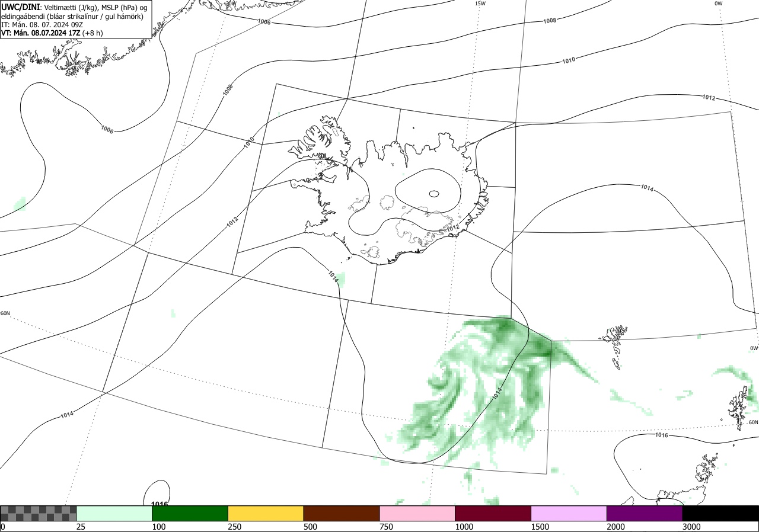Image resolution: width=759 pixels, height=532 pixels.
Task: Select the "3000" legend scale value
Action: pyautogui.click(x=692, y=527)
